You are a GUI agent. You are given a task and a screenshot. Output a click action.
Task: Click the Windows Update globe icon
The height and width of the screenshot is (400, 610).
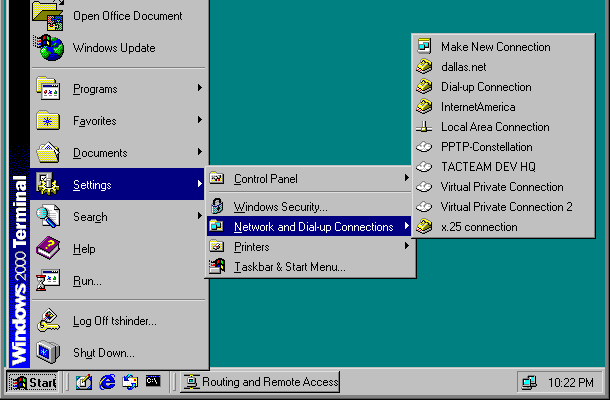48,47
